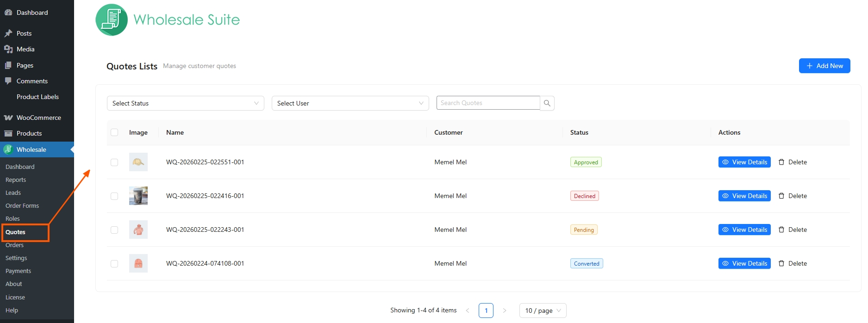Select checkbox for quote WQ-20260224-074108-001

[114, 264]
